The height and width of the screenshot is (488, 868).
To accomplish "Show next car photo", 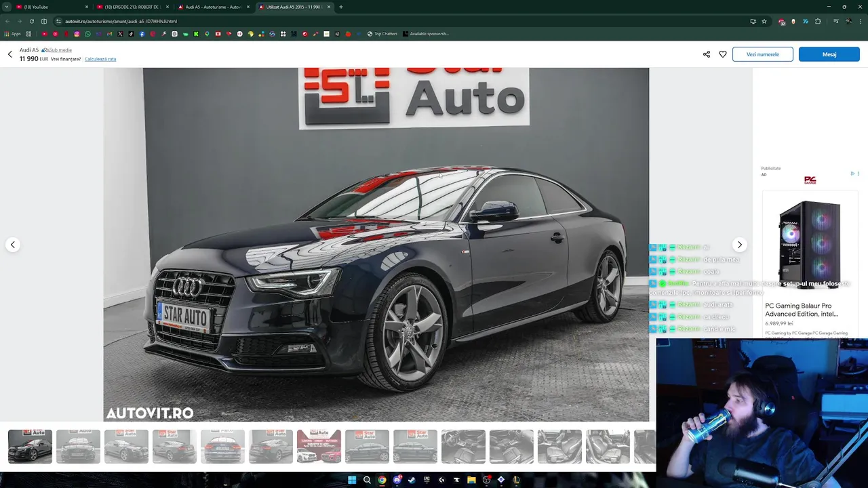I will [740, 245].
